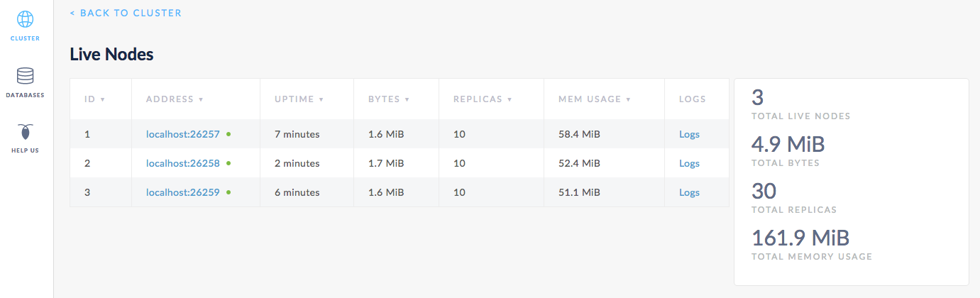Viewport: 980px width, 298px height.
Task: Open node localhost:26257 details
Action: [x=183, y=134]
